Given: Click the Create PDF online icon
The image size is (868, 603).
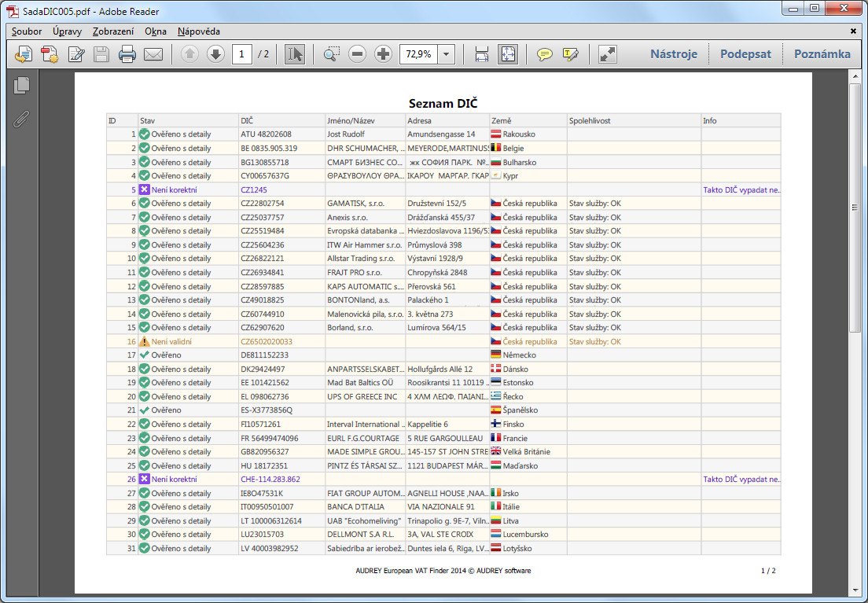Looking at the screenshot, I should click(x=24, y=54).
